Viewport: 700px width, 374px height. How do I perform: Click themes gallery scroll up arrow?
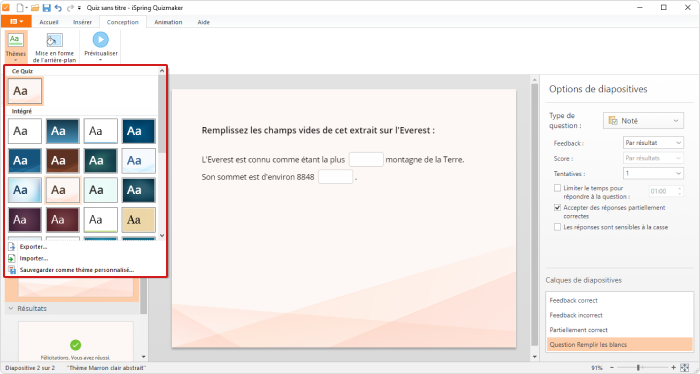pos(162,71)
